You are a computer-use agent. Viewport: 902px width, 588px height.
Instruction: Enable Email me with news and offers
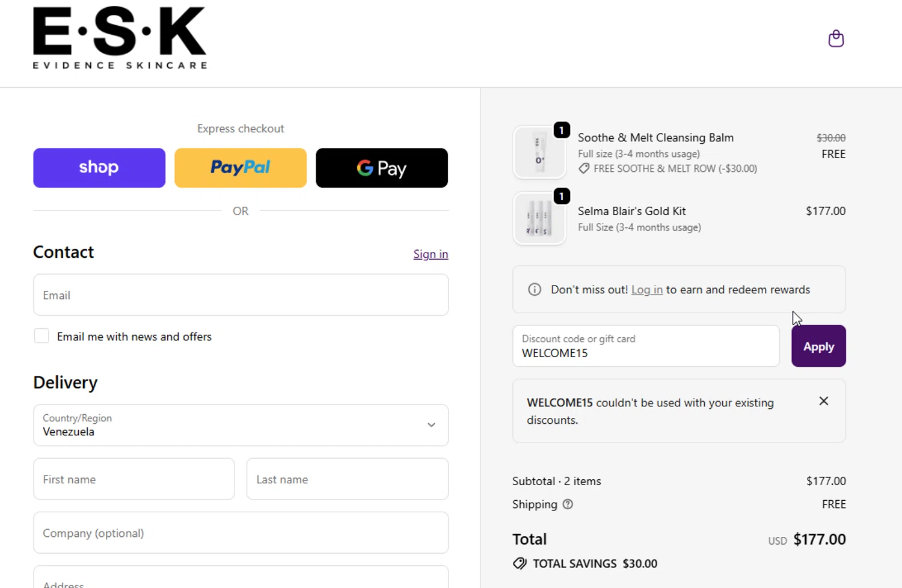[x=41, y=336]
